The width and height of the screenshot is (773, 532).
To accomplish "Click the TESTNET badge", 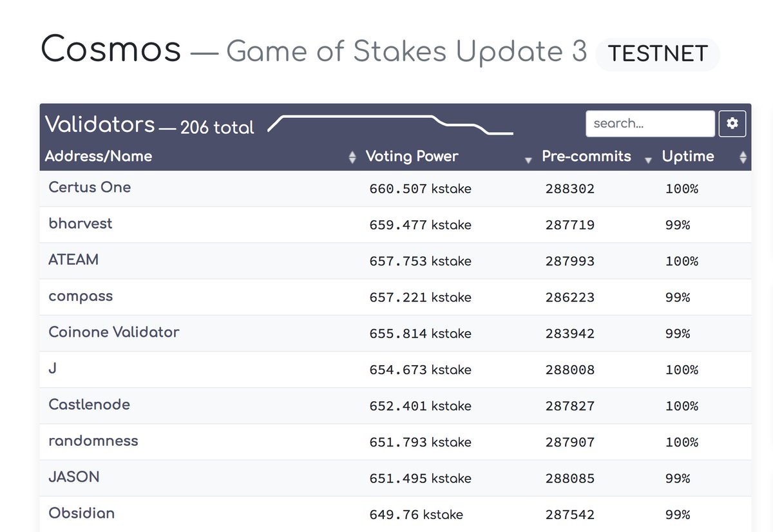I will point(657,54).
